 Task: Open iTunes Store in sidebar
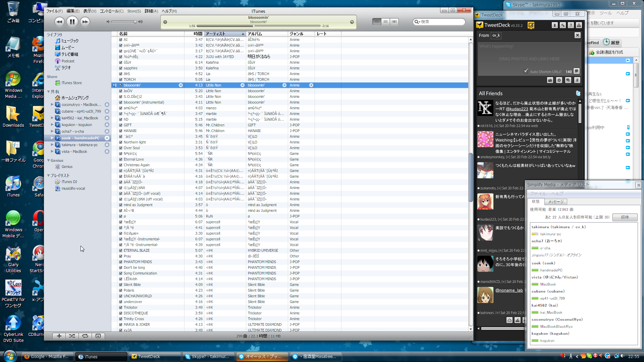tap(71, 83)
